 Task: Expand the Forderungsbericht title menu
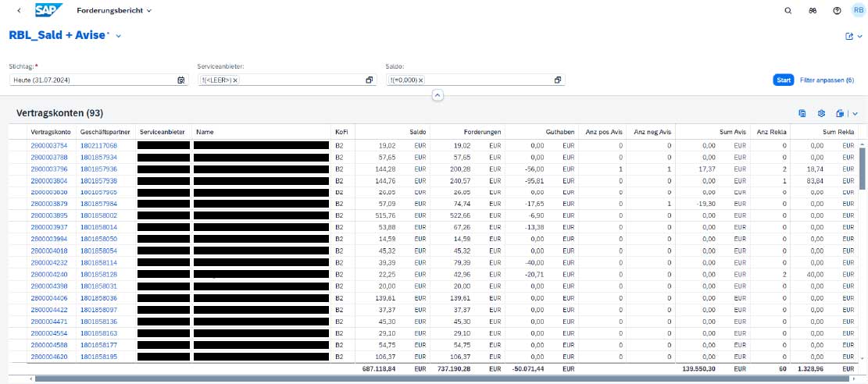click(x=148, y=11)
